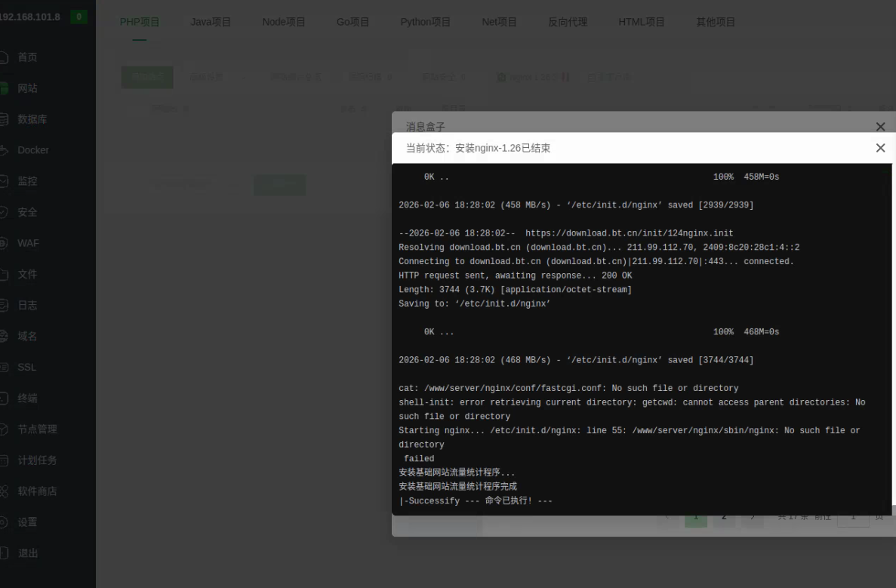Click the 软件商店 app store icon
The width and height of the screenshot is (896, 588).
tap(4, 491)
